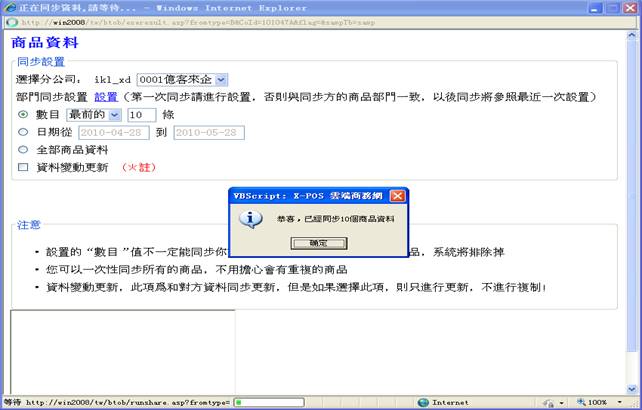Enable the 資料變動更新 checkbox

(23, 167)
